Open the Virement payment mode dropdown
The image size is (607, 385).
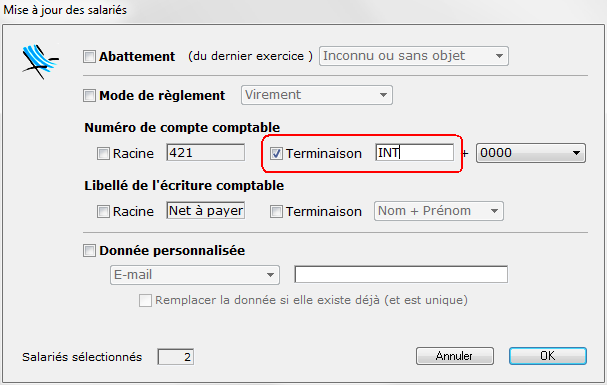(317, 95)
